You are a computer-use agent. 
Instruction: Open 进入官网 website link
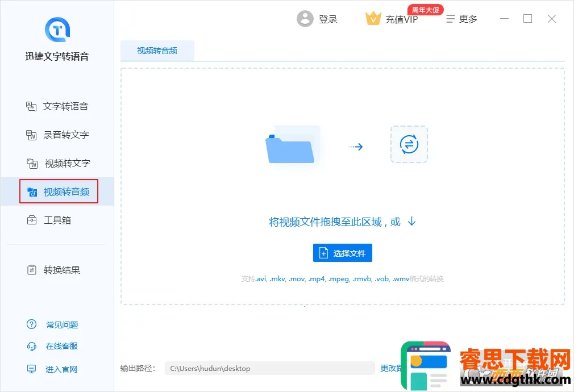[61, 369]
